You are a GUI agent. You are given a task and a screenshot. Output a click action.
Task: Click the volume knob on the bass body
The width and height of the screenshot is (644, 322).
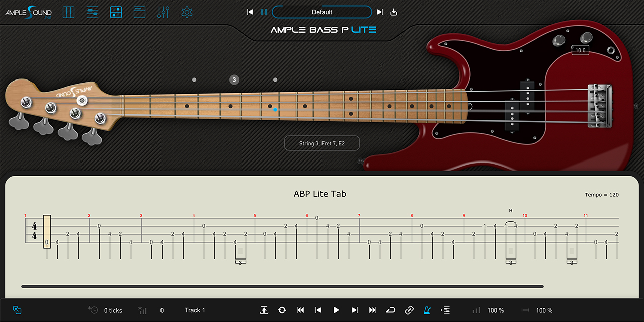[559, 41]
